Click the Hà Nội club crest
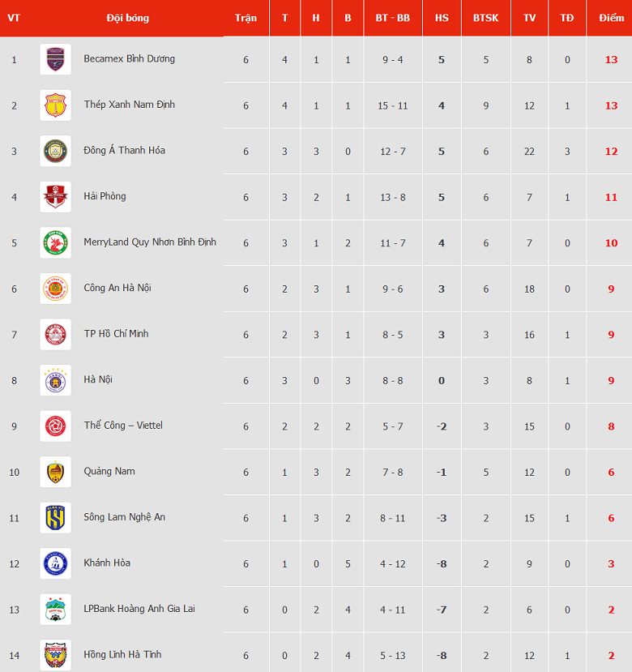Screen dimensions: 632x672 tap(56, 380)
